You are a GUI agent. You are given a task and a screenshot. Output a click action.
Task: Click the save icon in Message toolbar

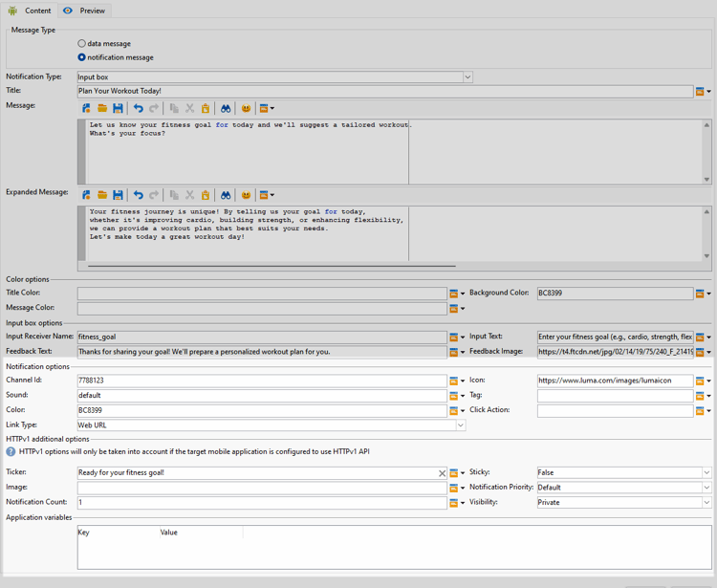click(x=118, y=108)
